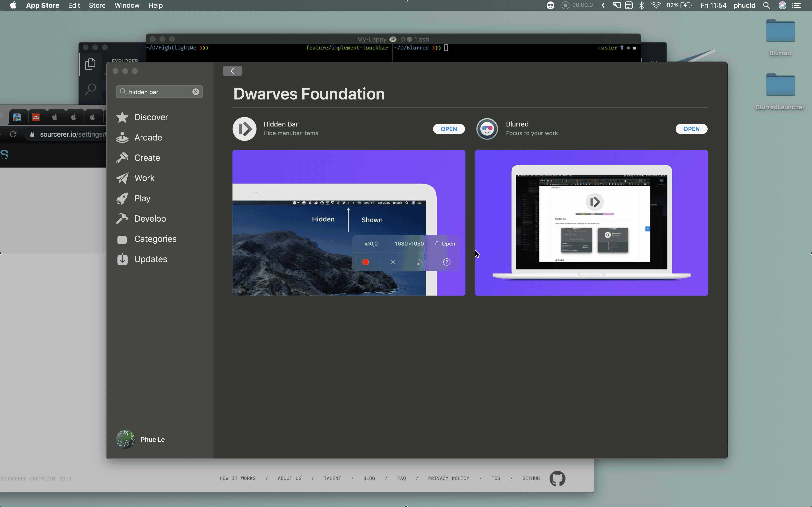Click Hidden Bar screenshot thumbnail
The height and width of the screenshot is (507, 812).
(348, 223)
